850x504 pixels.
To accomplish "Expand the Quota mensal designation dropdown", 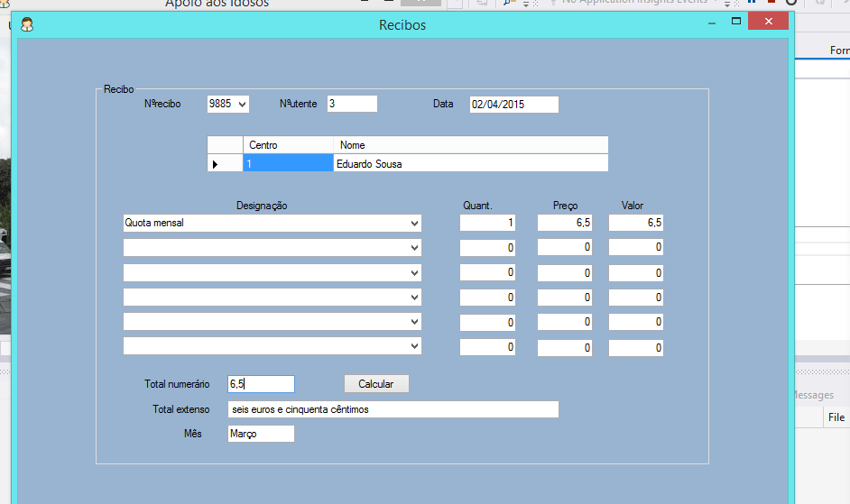I will pos(414,223).
